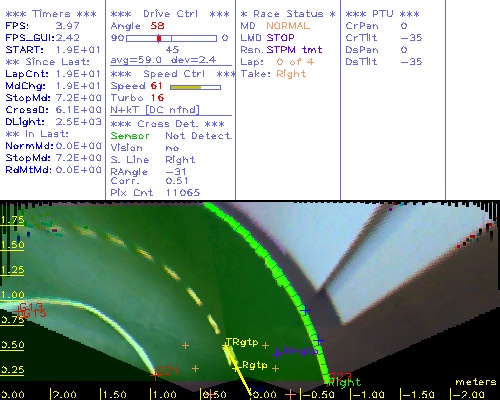This screenshot has height=400, width=500.
Task: Click the NORMAL mode status value
Action: 288,26
